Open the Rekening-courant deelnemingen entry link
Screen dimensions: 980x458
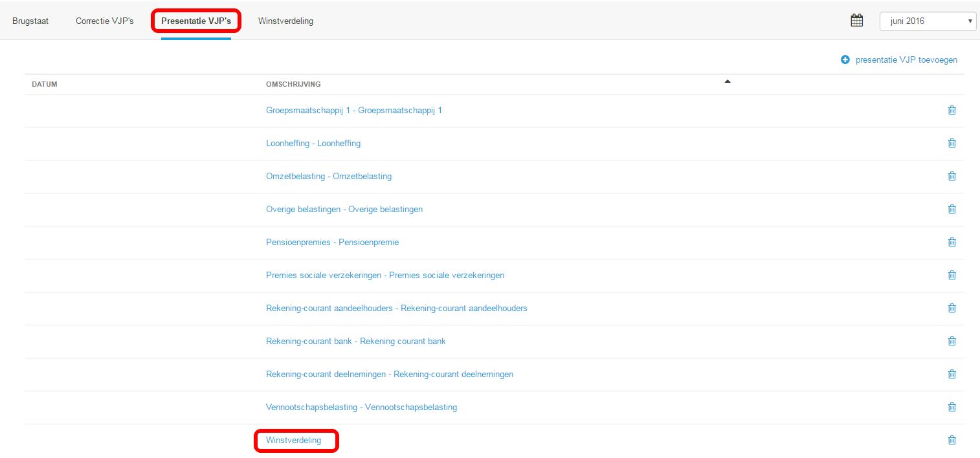tap(390, 374)
